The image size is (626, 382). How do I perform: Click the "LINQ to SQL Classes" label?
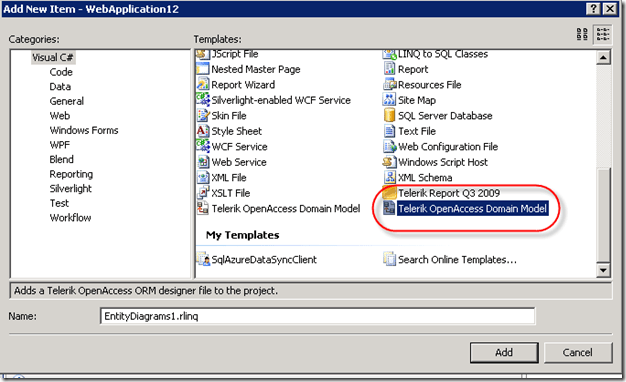(x=443, y=54)
